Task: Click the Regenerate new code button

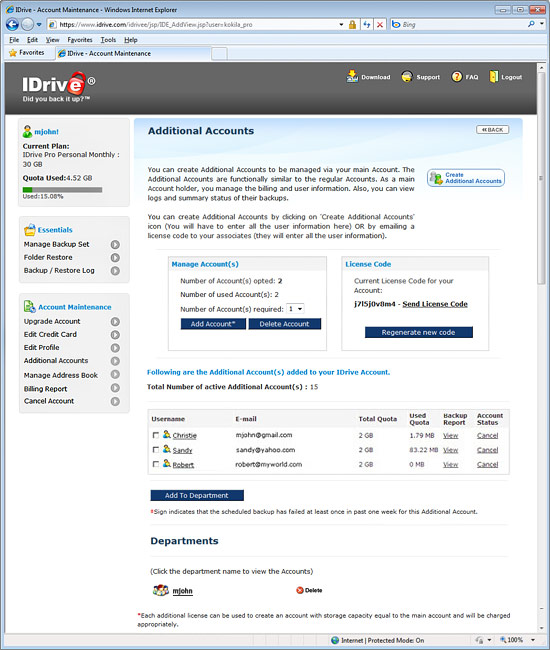Action: (x=419, y=332)
